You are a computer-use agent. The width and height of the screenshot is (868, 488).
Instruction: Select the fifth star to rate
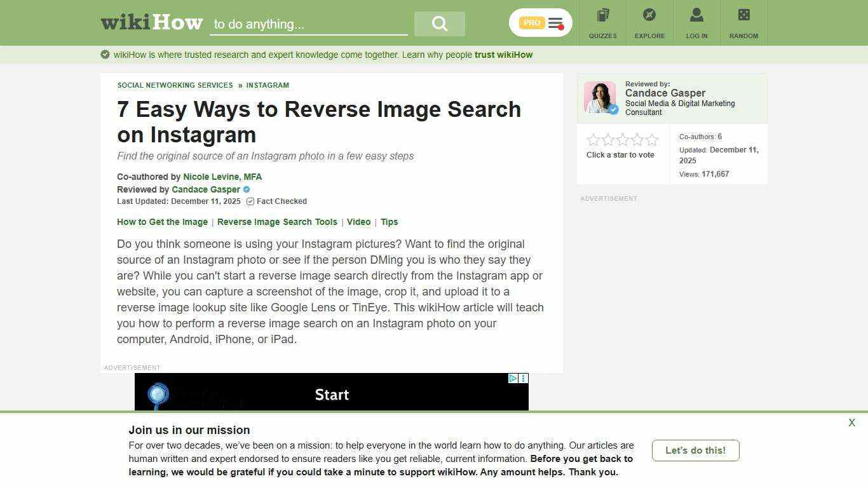pos(653,139)
